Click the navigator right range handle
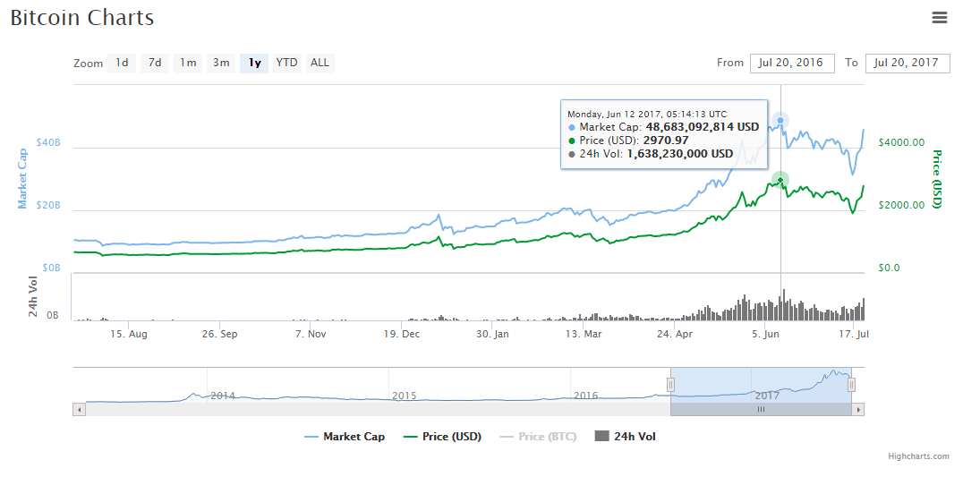 click(851, 385)
